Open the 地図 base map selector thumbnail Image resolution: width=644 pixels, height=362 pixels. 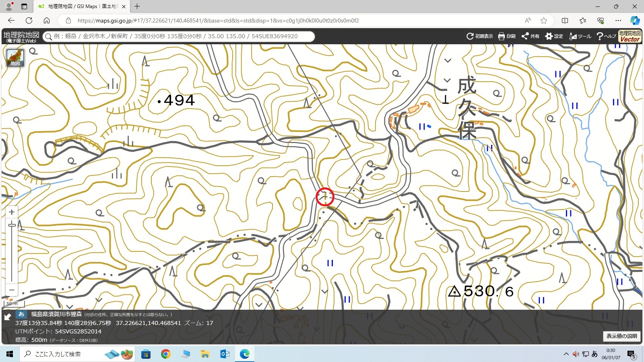pyautogui.click(x=15, y=58)
